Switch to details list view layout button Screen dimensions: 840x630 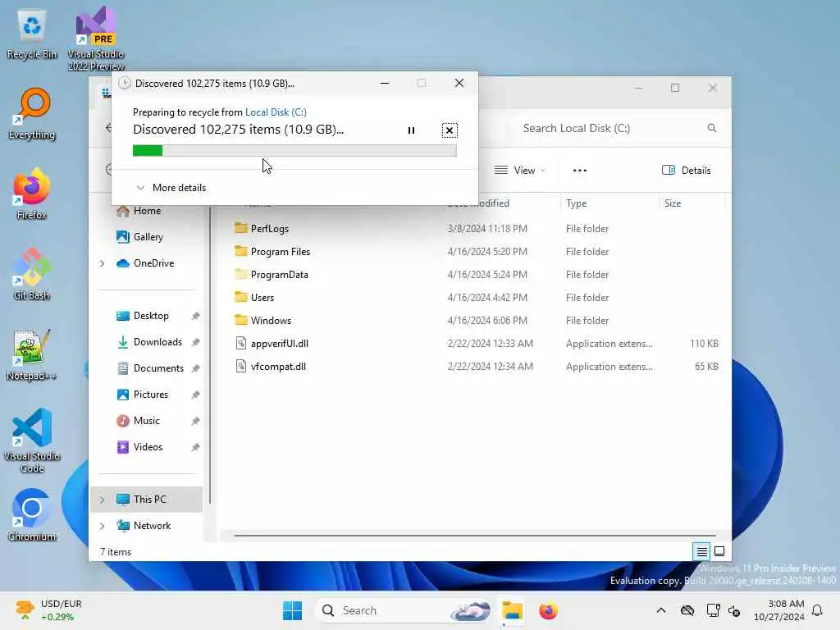point(702,551)
